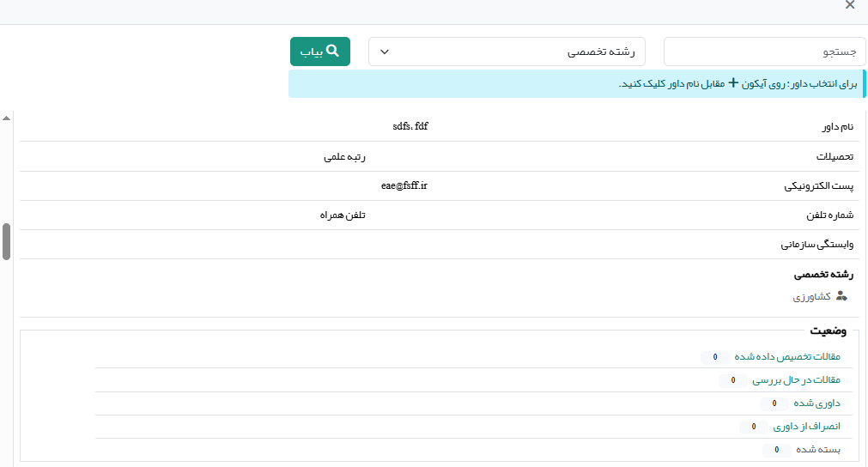
Task: Click the people icon beside کشاورزی
Action: click(841, 296)
